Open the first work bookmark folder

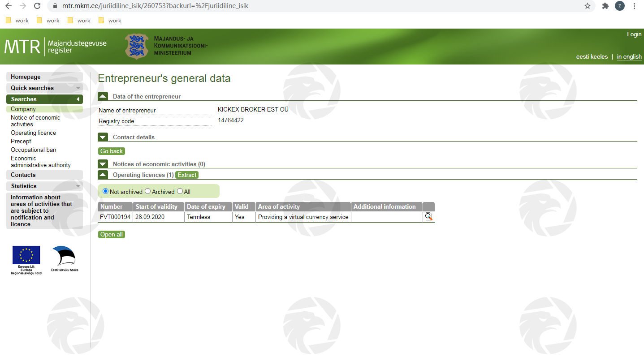[17, 20]
